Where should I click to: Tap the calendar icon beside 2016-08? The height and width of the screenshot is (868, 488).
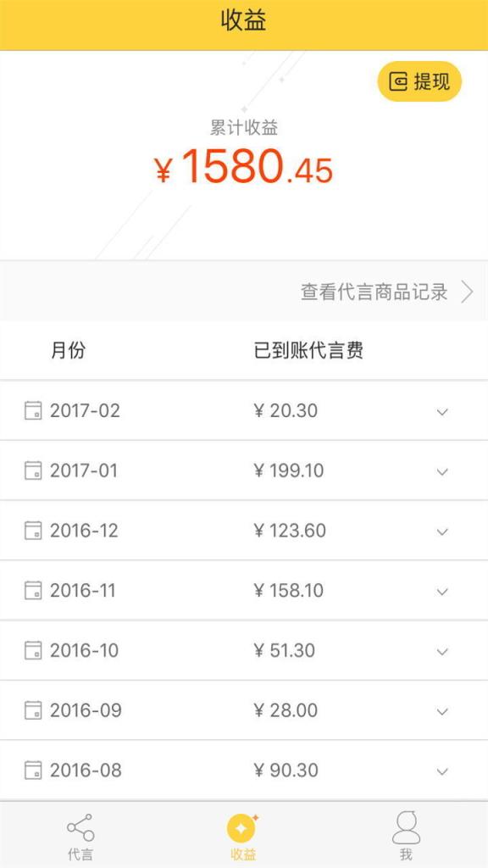pyautogui.click(x=34, y=771)
